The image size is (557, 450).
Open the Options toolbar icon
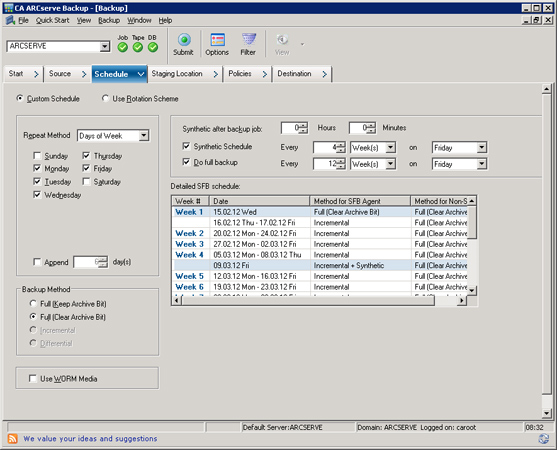(217, 40)
